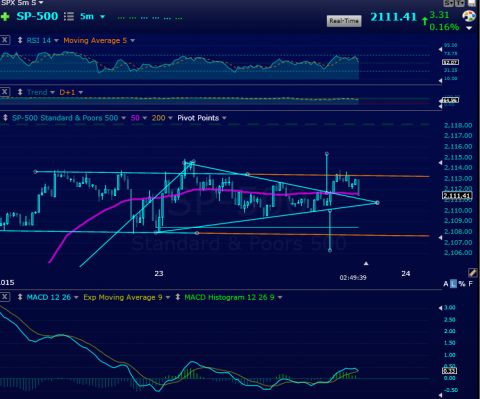
Task: Click the resize handle beside SP-500 Standard & Poors
Action: click(5, 118)
